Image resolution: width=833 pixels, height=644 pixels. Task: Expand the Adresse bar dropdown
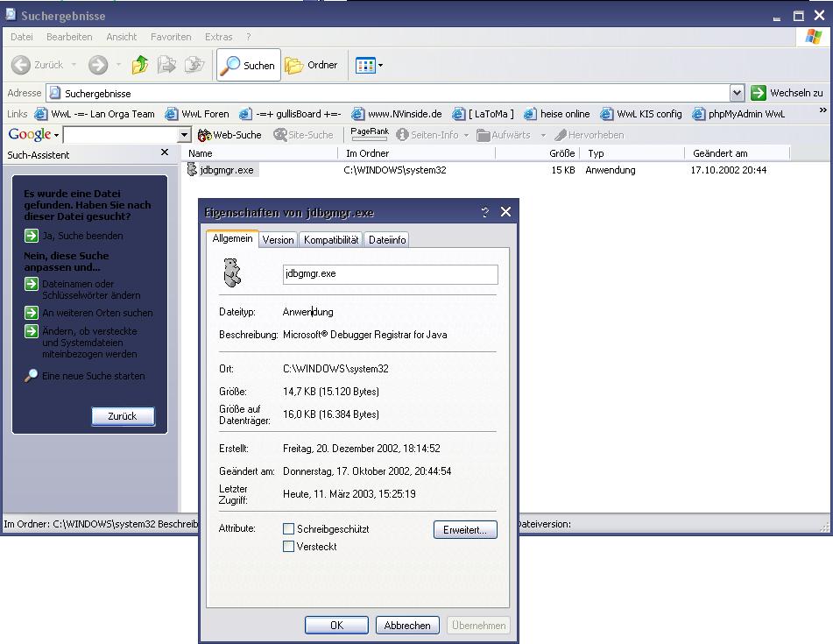[737, 93]
